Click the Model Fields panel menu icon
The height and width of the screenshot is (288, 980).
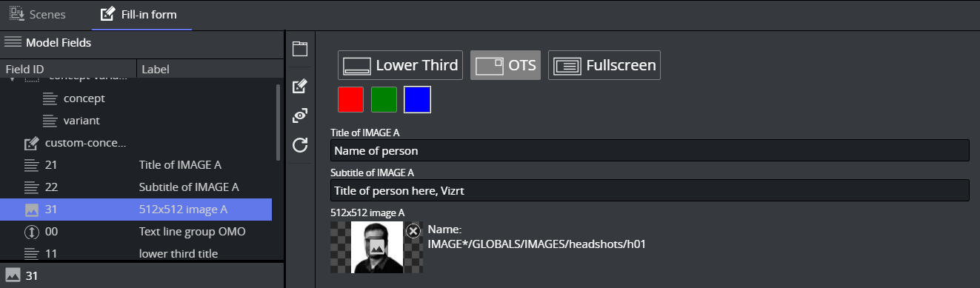click(x=13, y=42)
